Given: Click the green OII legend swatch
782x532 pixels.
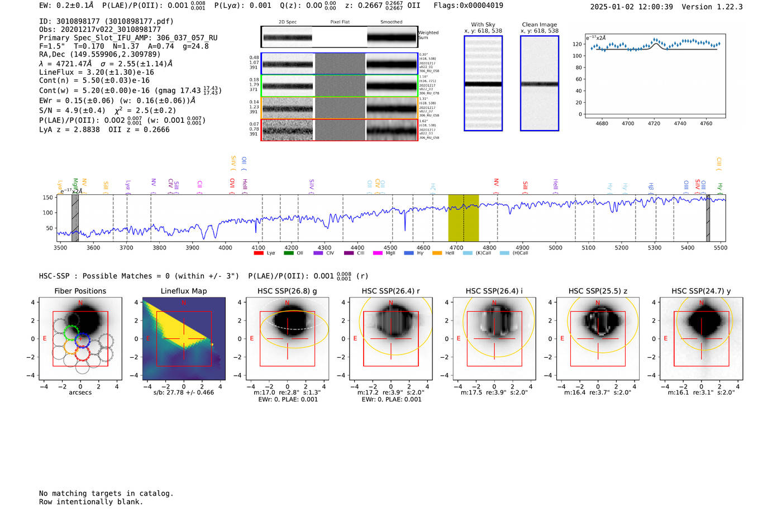Looking at the screenshot, I should pos(289,253).
